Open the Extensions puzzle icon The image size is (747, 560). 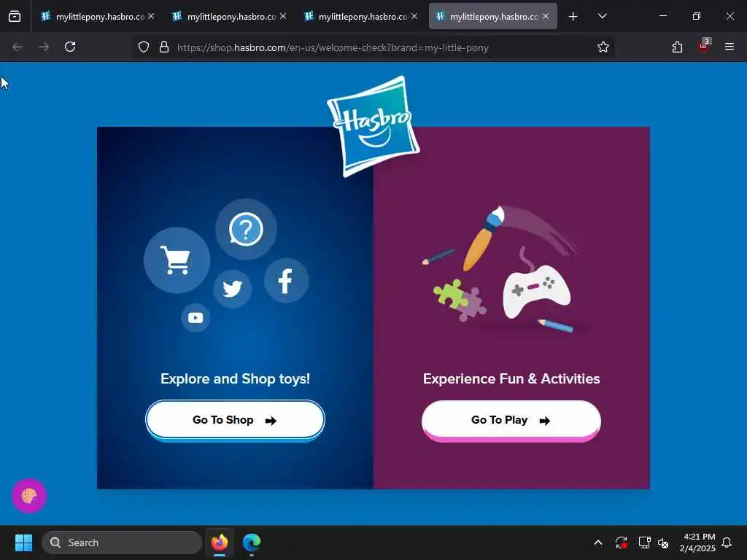677,47
